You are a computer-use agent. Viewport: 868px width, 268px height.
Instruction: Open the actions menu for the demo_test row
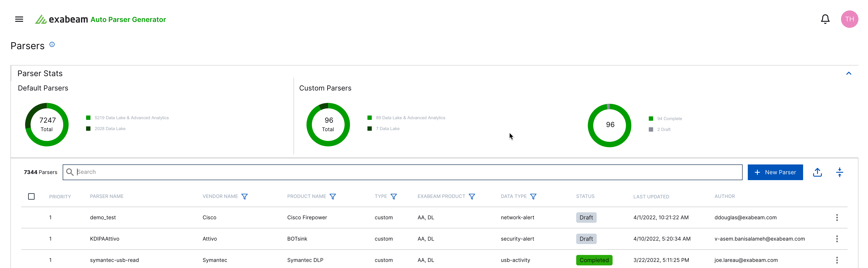pyautogui.click(x=837, y=218)
